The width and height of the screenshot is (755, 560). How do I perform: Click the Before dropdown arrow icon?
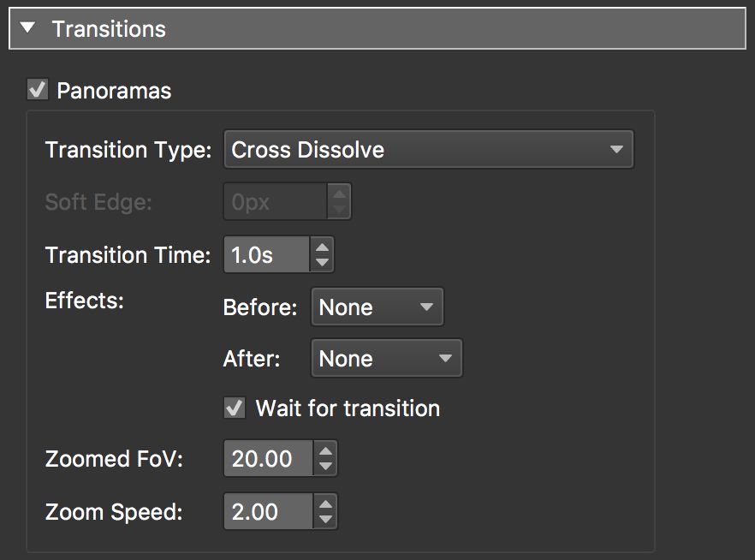425,307
